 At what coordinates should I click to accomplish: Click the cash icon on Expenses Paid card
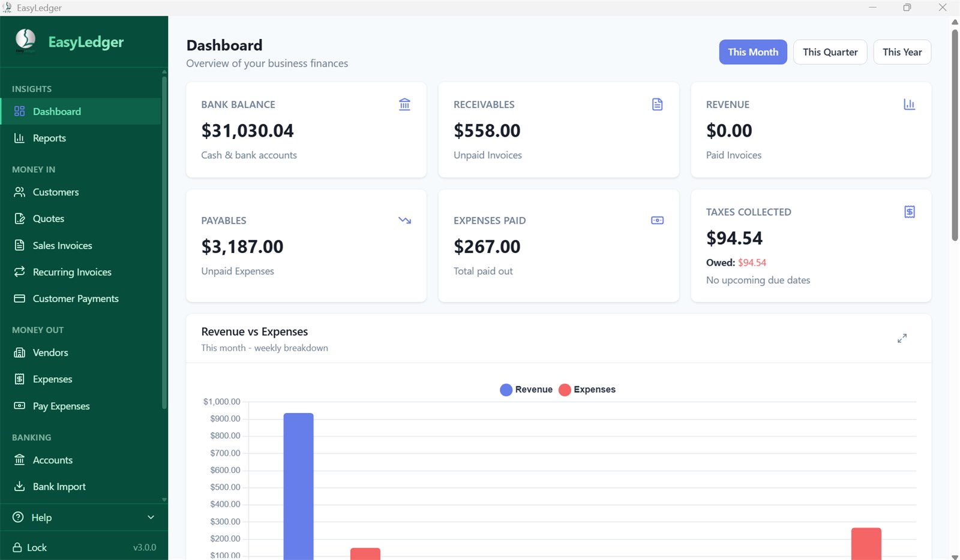(658, 220)
